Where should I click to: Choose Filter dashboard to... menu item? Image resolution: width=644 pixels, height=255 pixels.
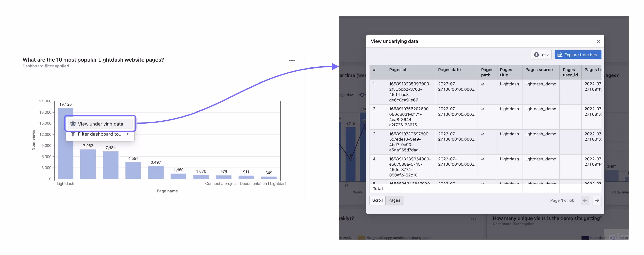click(x=100, y=134)
